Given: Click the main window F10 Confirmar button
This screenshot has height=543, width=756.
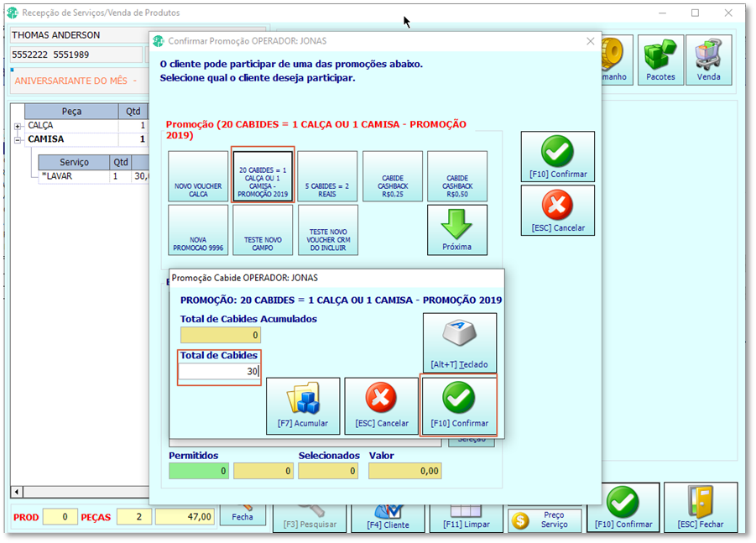Looking at the screenshot, I should 623,507.
